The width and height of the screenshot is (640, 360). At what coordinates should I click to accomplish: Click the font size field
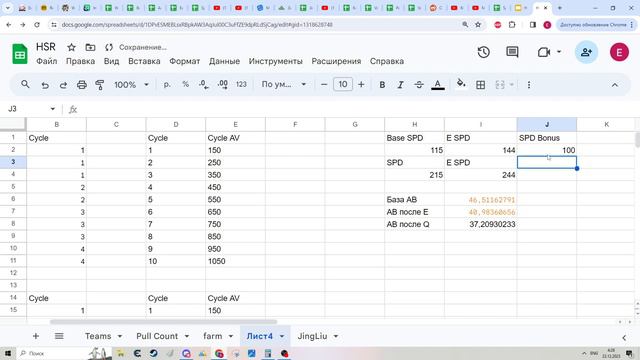click(343, 84)
